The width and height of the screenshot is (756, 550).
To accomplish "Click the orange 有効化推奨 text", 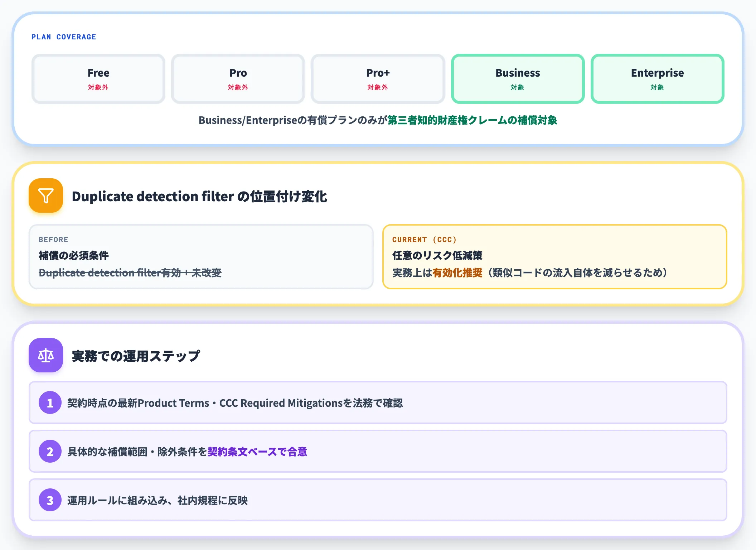I will pyautogui.click(x=457, y=272).
